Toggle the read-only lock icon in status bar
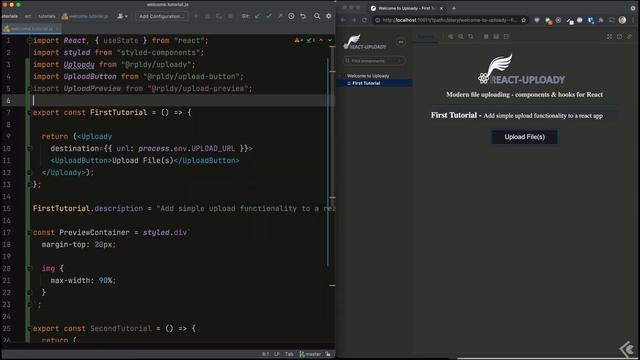Screen dimensions: 640x360 click(x=328, y=354)
